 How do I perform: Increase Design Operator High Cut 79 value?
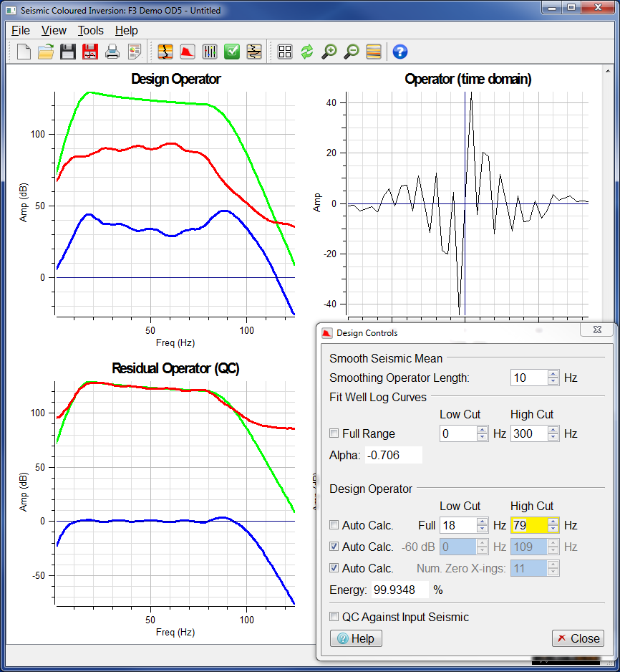(553, 521)
